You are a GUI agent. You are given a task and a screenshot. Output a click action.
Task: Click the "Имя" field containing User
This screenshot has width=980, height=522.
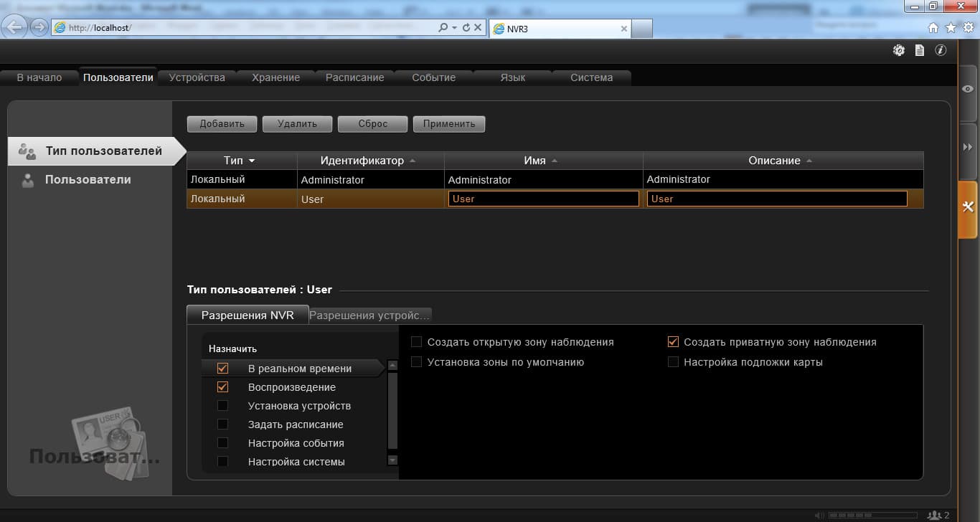(543, 199)
